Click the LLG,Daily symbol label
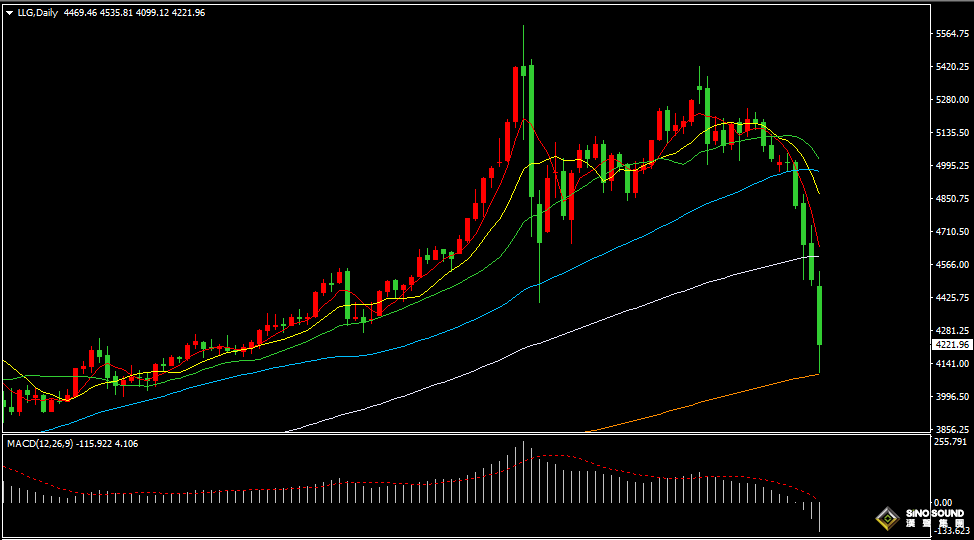The height and width of the screenshot is (540, 974). 38,13
